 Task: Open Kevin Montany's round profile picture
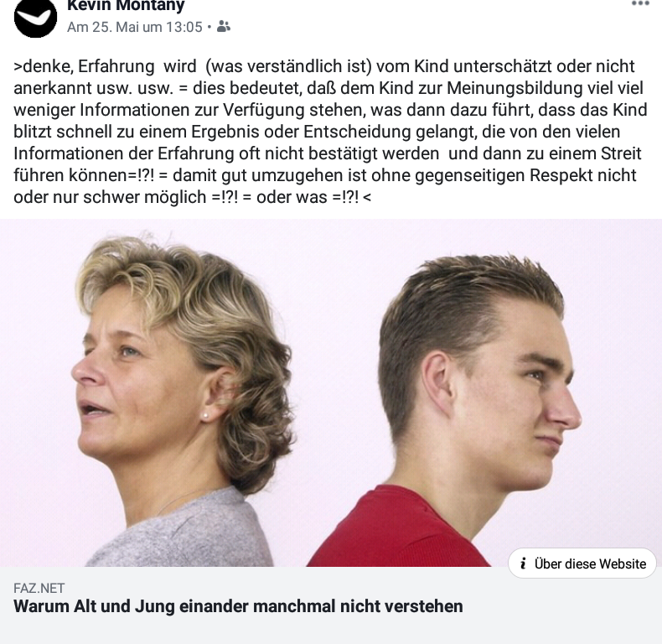(35, 18)
